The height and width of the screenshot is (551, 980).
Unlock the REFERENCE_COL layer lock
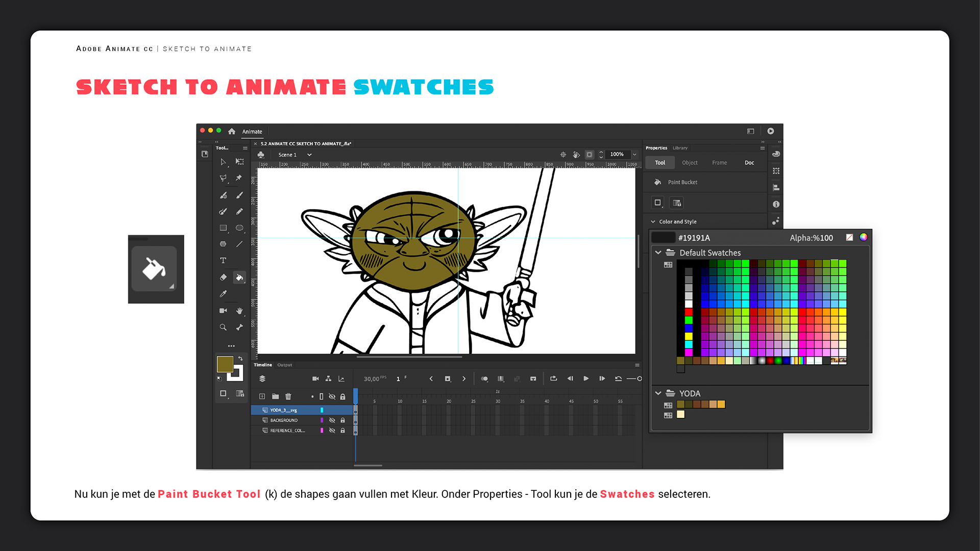(342, 431)
